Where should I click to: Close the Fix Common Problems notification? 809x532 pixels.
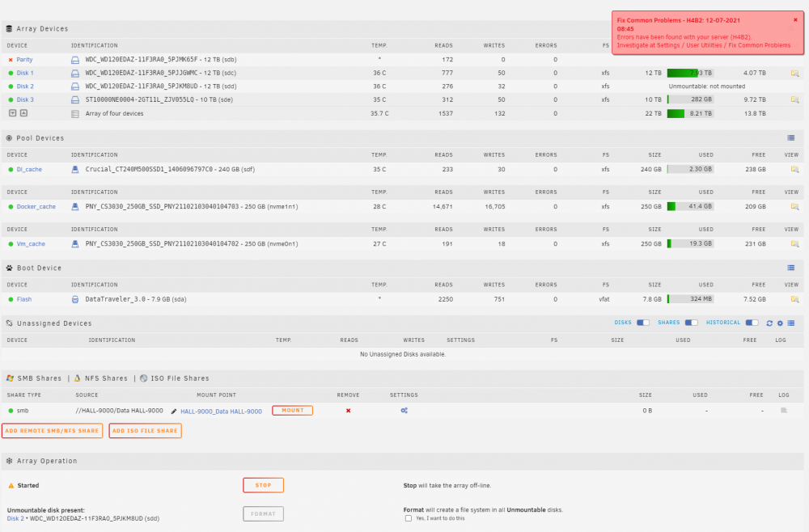pyautogui.click(x=795, y=19)
